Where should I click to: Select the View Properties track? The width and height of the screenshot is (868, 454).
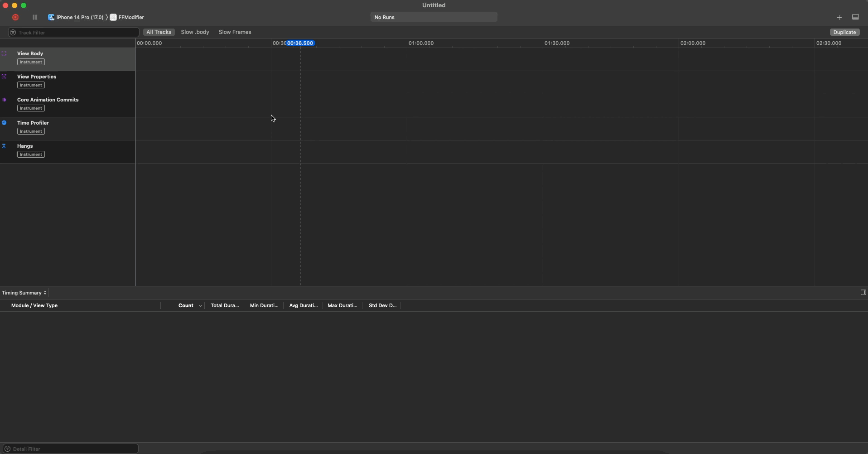[68, 82]
